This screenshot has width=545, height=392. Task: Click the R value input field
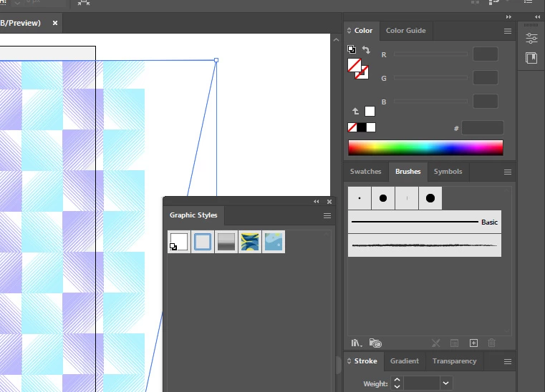(x=486, y=54)
